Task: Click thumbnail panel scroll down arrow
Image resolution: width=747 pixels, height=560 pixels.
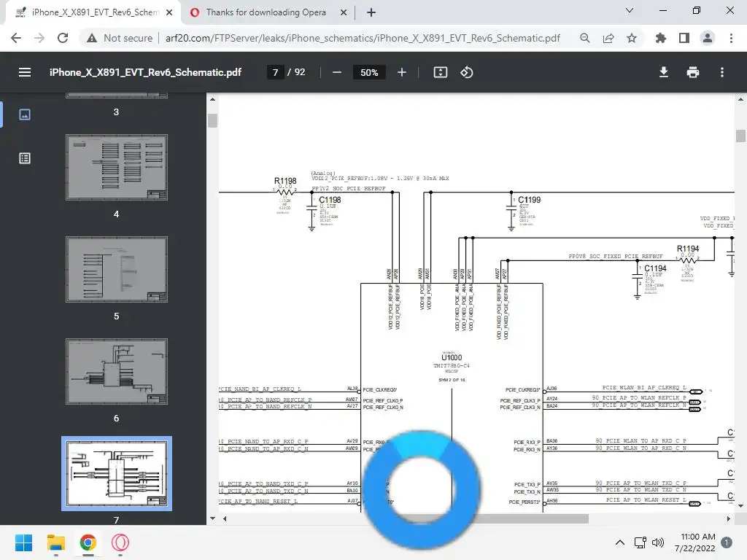Action: [212, 518]
